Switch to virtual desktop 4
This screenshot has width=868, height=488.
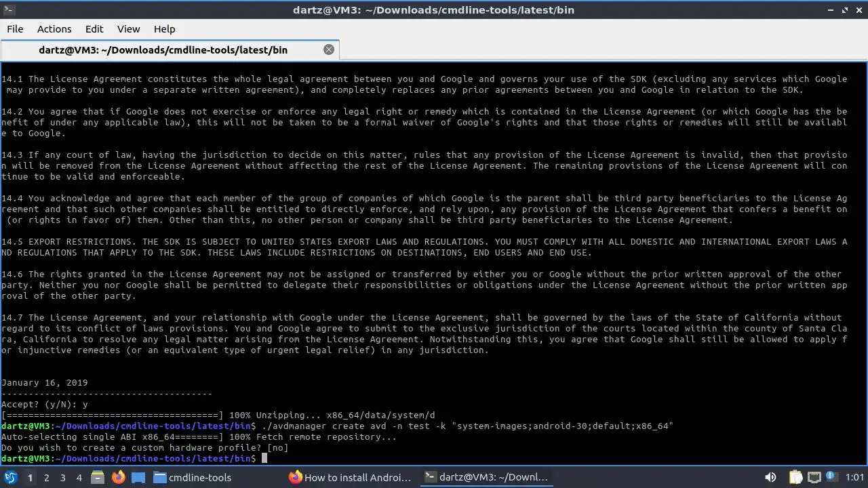point(79,477)
